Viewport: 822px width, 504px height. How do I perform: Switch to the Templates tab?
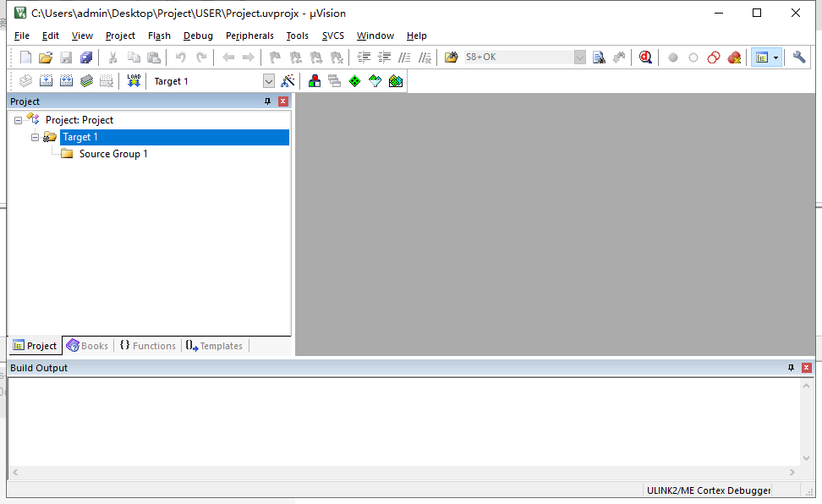click(x=215, y=346)
